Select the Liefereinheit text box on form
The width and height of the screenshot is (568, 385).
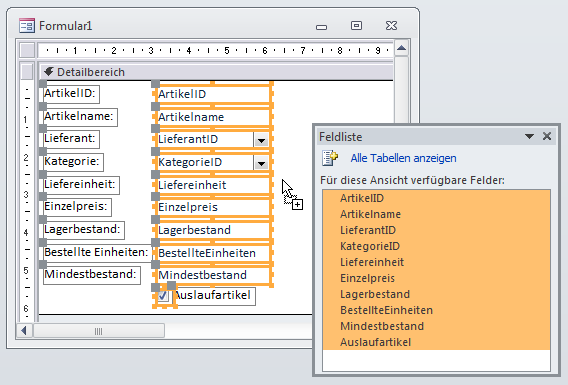(213, 185)
